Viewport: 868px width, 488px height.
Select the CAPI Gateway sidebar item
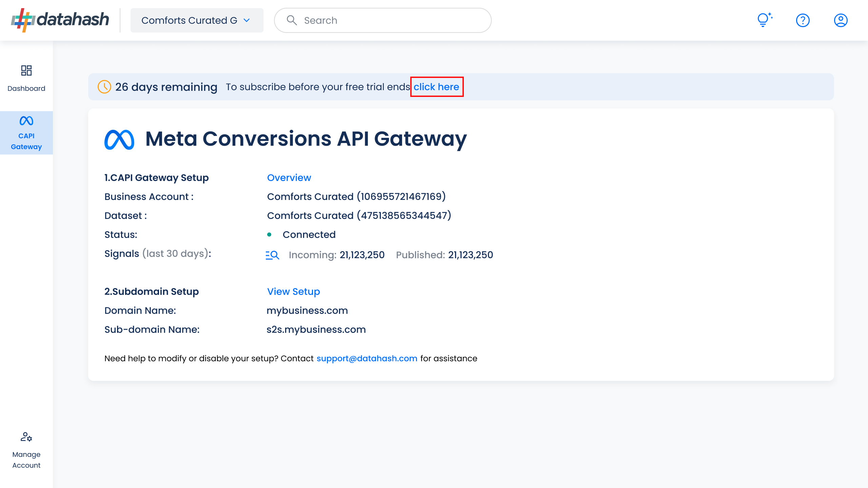tap(26, 133)
